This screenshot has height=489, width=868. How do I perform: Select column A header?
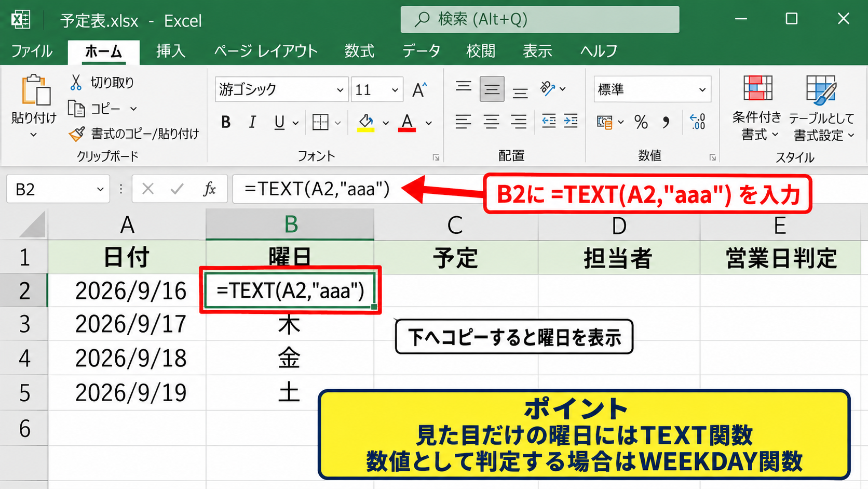[127, 225]
